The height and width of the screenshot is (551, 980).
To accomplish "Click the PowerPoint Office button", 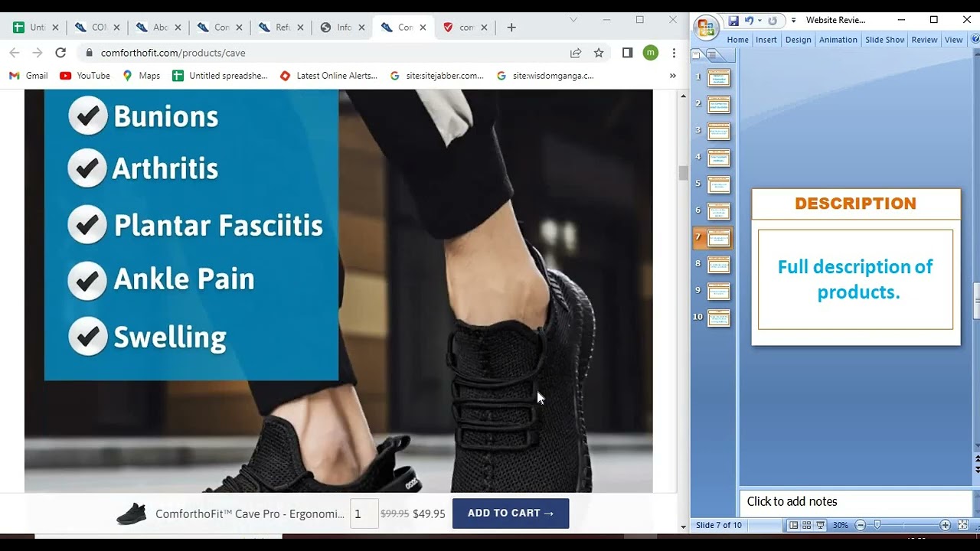I will coord(705,28).
